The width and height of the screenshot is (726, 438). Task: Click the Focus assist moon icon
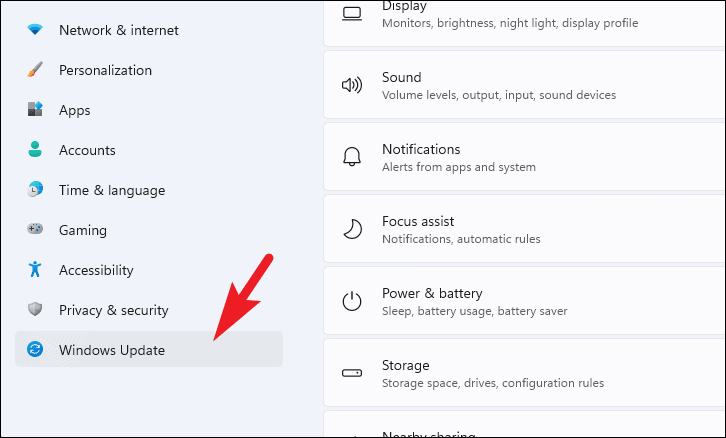(x=352, y=229)
